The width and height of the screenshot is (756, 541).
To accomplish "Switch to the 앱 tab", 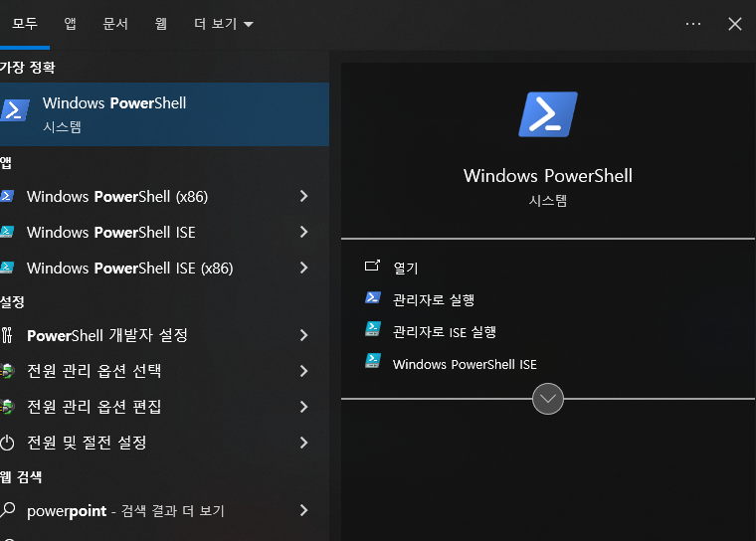I will [71, 24].
